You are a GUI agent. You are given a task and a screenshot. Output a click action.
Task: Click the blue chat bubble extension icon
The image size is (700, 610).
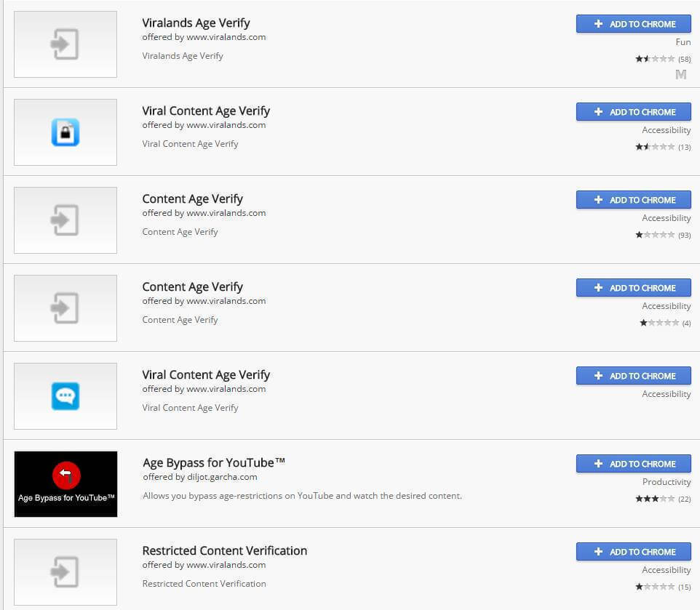[65, 396]
